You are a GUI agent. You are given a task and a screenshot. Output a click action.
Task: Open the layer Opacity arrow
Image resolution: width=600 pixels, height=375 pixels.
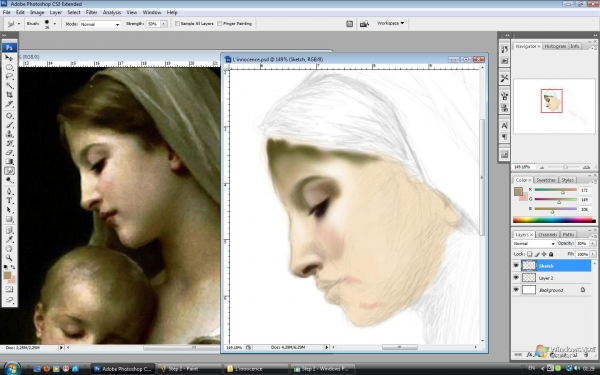pyautogui.click(x=593, y=243)
